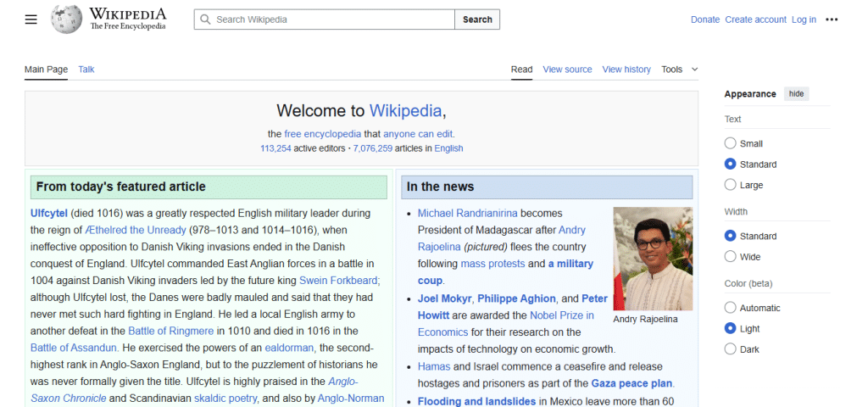The height and width of the screenshot is (407, 868).
Task: Click the Log in link
Action: pyautogui.click(x=804, y=20)
